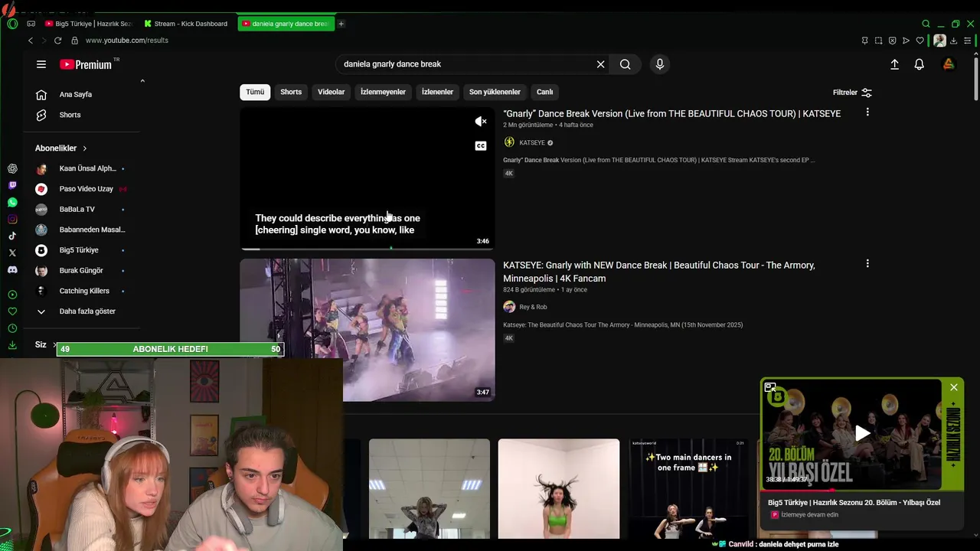Open more options for Gnarly Dance Break video
Image resolution: width=980 pixels, height=551 pixels.
tap(867, 112)
